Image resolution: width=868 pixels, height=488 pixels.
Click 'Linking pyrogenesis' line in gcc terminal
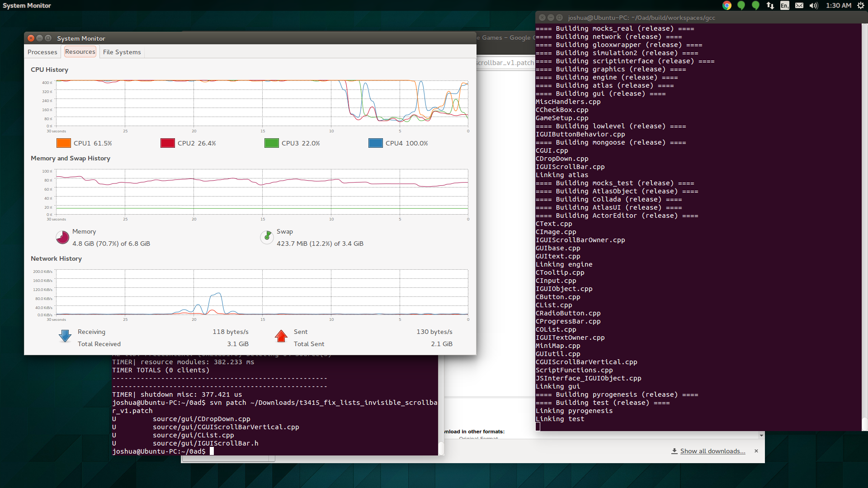point(574,411)
